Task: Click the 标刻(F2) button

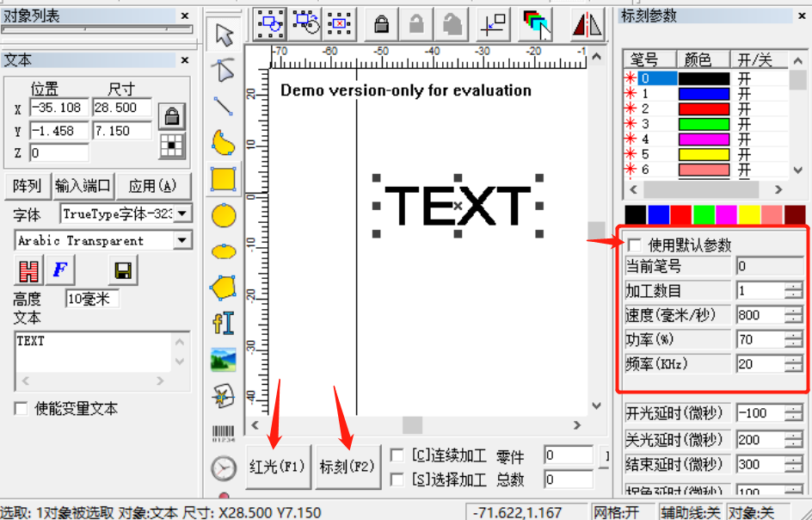Action: [348, 466]
